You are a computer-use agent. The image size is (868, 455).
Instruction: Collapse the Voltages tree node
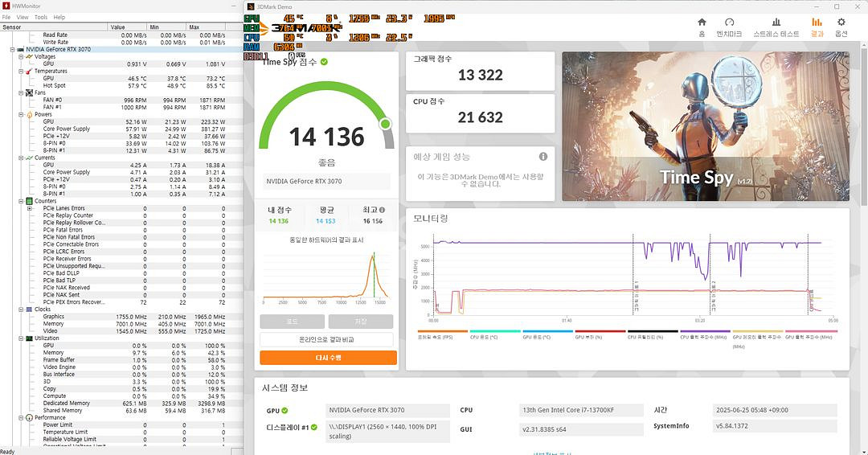[x=21, y=56]
